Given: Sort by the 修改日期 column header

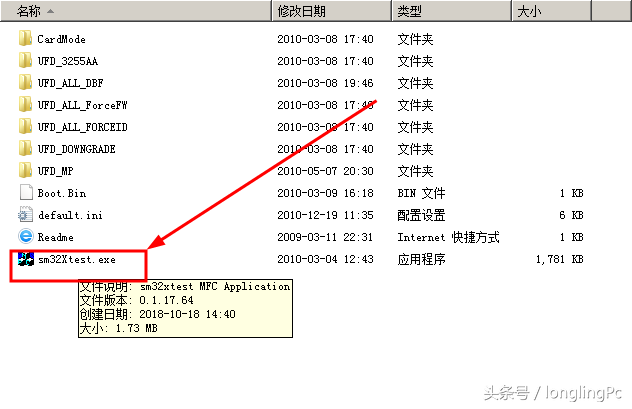Looking at the screenshot, I should point(331,11).
